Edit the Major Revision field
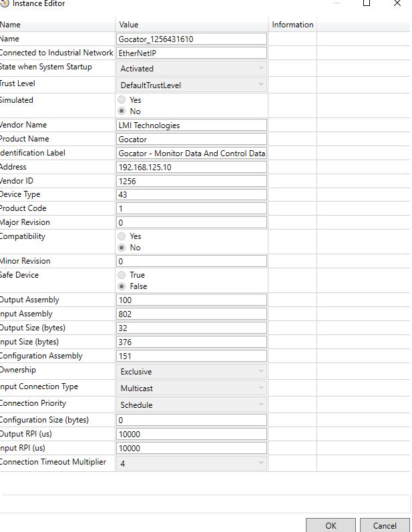412x532 pixels. click(x=192, y=222)
